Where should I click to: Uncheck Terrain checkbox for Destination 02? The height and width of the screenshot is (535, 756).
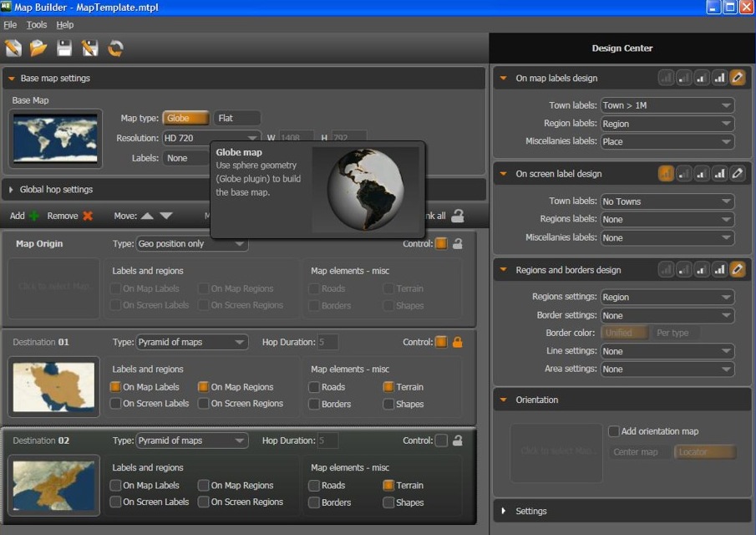point(388,485)
